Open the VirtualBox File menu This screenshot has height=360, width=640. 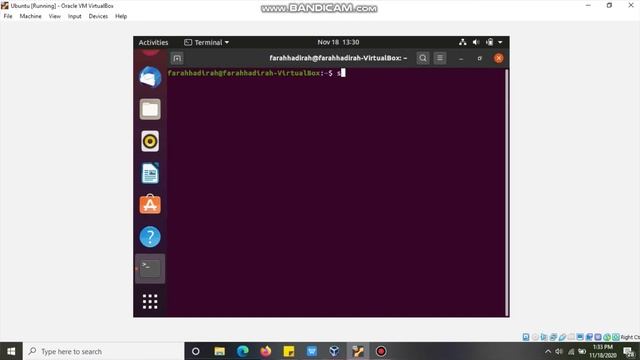(8, 16)
